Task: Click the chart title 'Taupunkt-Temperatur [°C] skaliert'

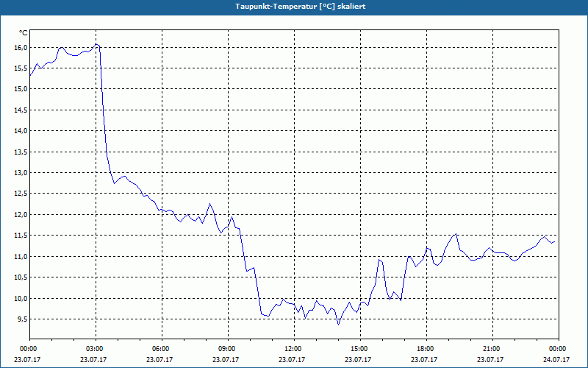Action: tap(301, 7)
